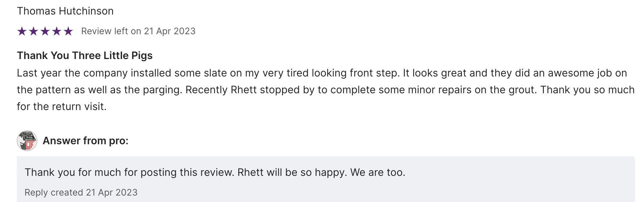Click the first purple rating star
The width and height of the screenshot is (644, 202).
[22, 31]
